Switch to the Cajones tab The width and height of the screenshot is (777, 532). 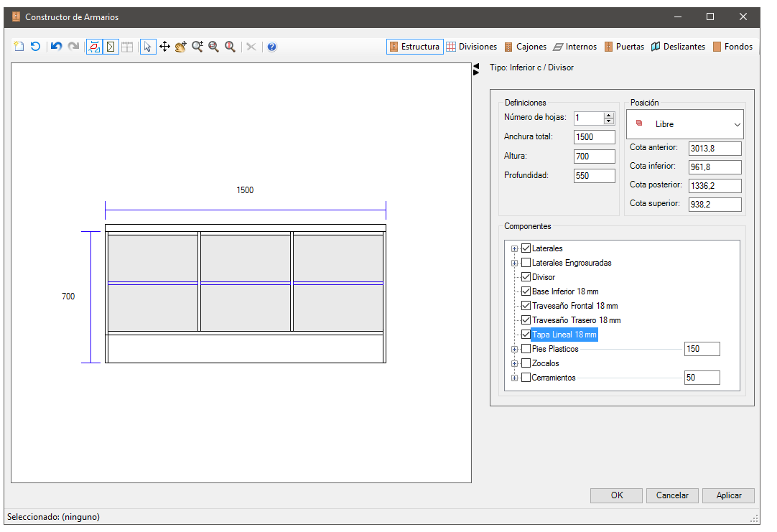[x=526, y=47]
